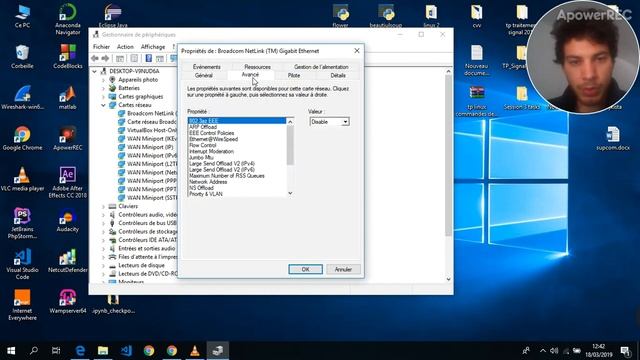Click the property list scroll-down arrow
The image size is (640, 360).
[x=290, y=193]
